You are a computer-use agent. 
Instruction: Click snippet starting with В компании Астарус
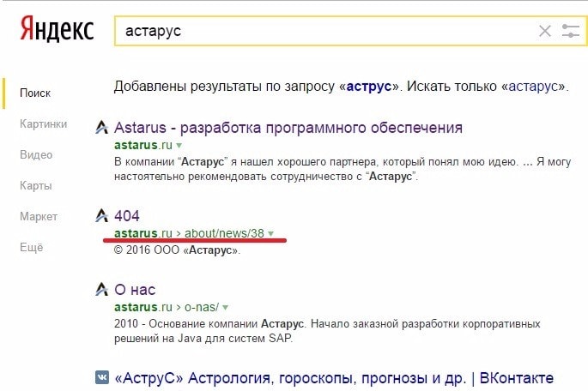[x=342, y=169]
